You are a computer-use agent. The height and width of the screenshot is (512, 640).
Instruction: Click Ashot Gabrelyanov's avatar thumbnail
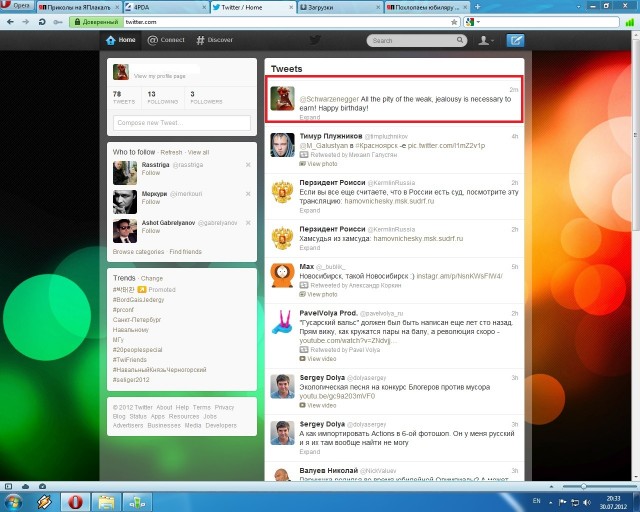pyautogui.click(x=125, y=231)
